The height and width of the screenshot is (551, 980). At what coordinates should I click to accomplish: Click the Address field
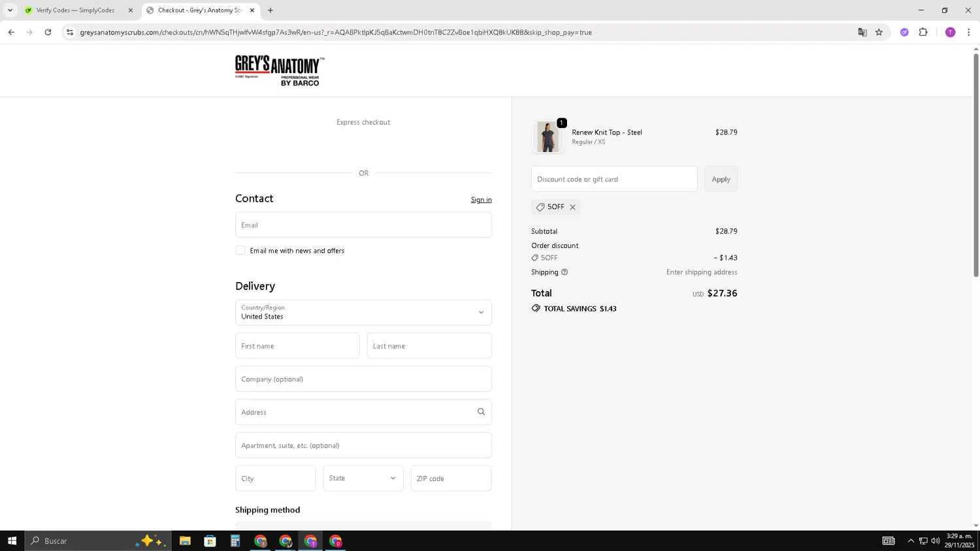point(363,412)
